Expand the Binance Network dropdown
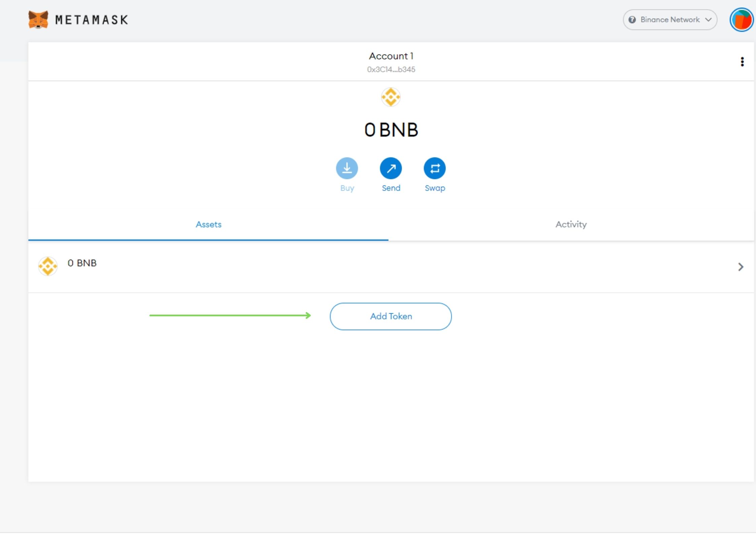Viewport: 756px width, 534px height. (670, 20)
